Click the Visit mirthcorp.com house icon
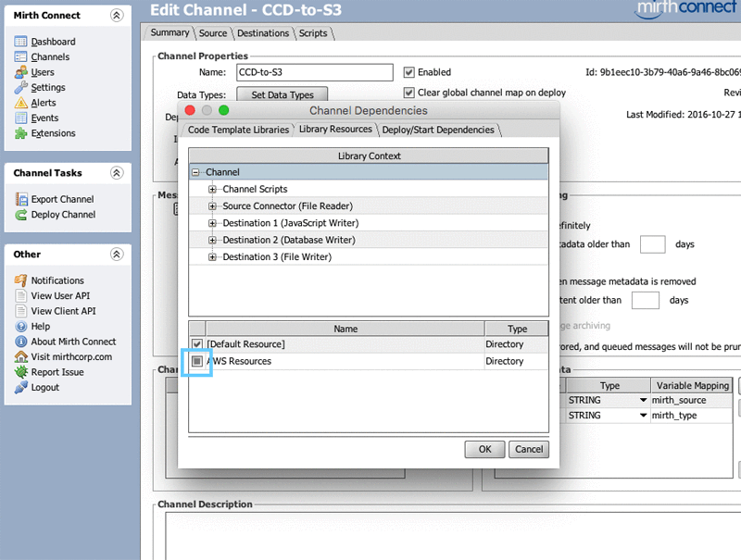Image resolution: width=741 pixels, height=560 pixels. 20,356
